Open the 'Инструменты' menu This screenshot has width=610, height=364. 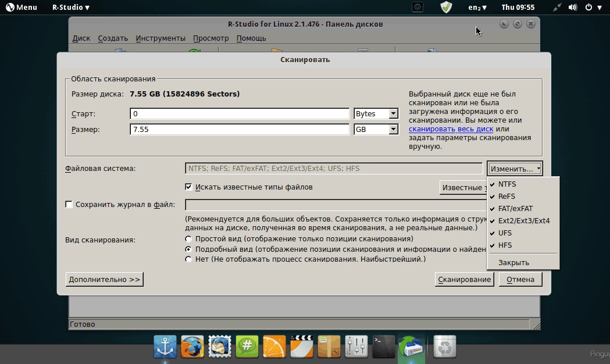point(160,38)
